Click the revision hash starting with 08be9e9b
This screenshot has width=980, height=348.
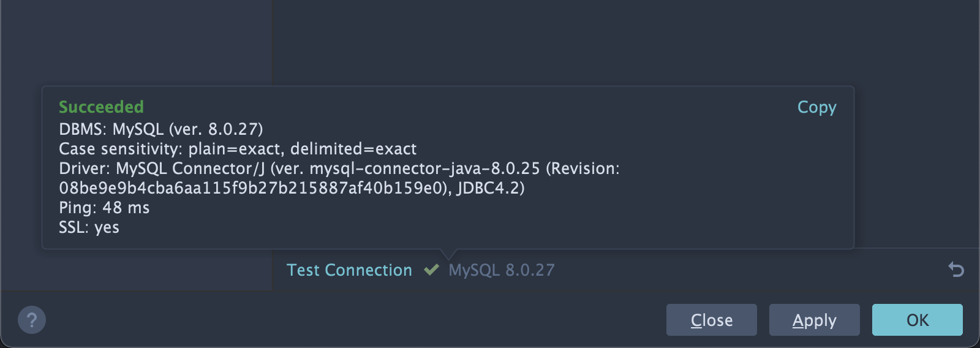click(x=254, y=188)
